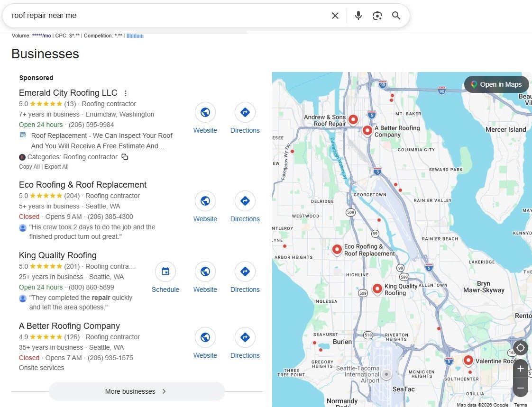
Task: Get directions to A Better Roofing Company
Action: (x=245, y=337)
